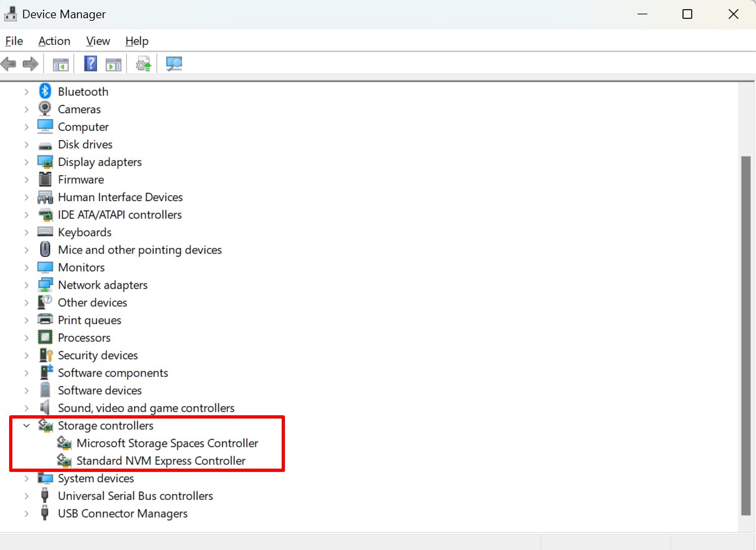Click the Firmware chip icon
The width and height of the screenshot is (756, 550).
click(x=46, y=180)
